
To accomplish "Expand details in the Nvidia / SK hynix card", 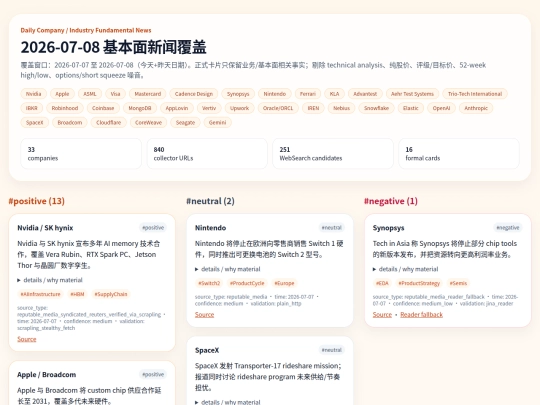I will pos(50,280).
